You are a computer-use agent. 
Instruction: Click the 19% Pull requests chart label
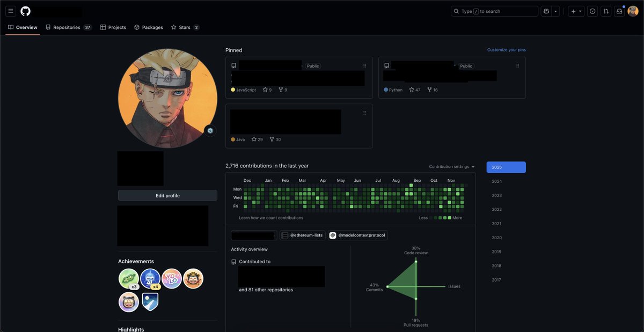[x=416, y=323]
